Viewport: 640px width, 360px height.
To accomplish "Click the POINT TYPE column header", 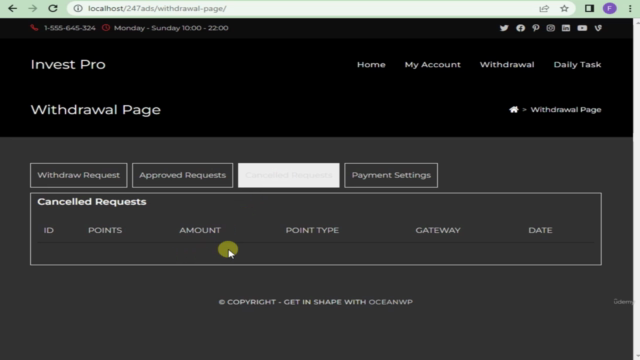I will (312, 230).
